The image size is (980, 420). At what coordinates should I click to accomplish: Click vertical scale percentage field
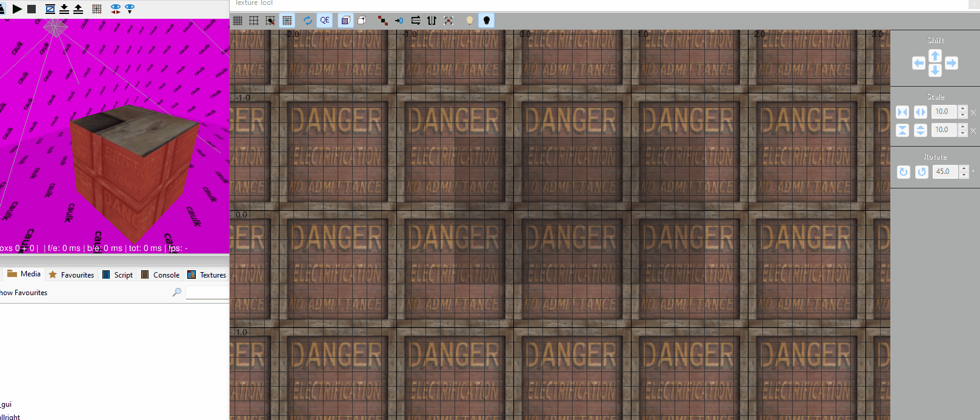tap(944, 130)
